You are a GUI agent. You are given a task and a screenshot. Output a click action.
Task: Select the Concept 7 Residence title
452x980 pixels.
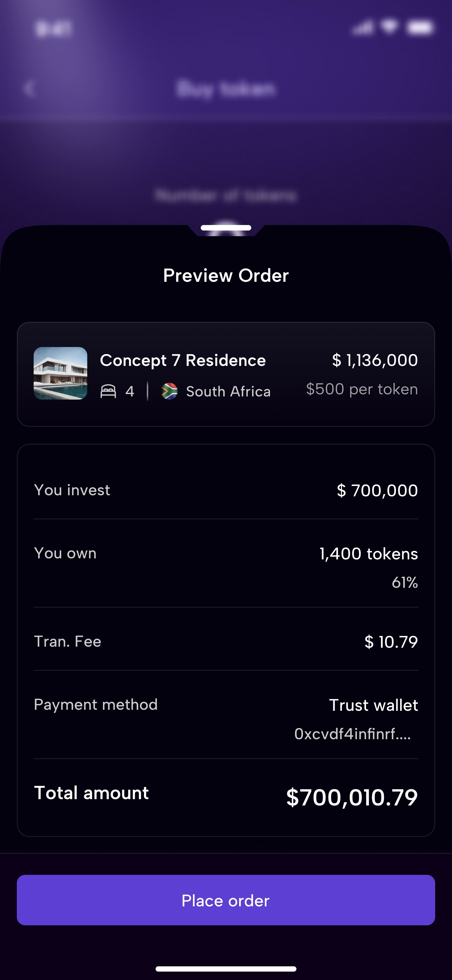tap(183, 360)
